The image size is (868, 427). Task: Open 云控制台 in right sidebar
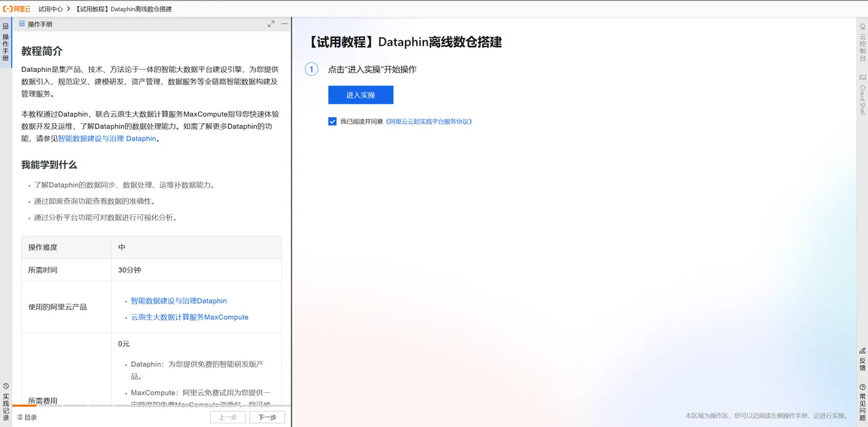(x=862, y=42)
